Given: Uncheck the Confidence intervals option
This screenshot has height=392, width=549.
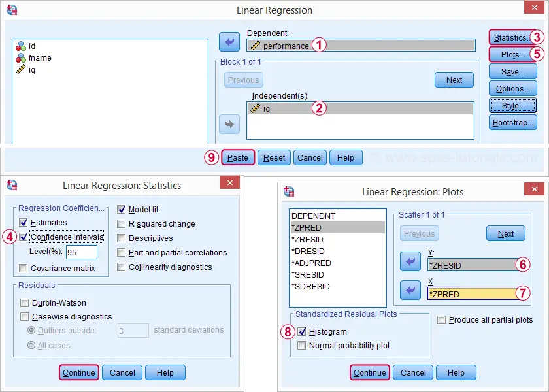Looking at the screenshot, I should click(x=24, y=237).
